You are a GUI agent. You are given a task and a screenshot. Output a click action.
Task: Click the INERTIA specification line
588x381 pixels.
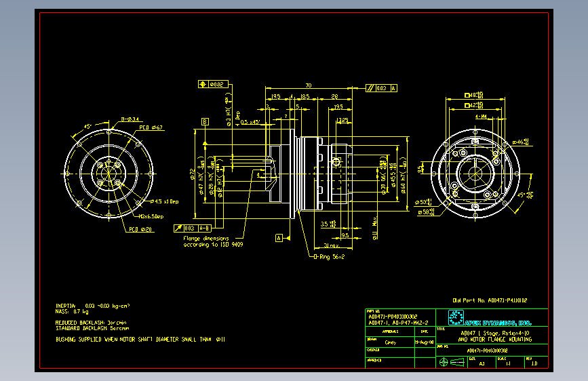tap(93, 306)
